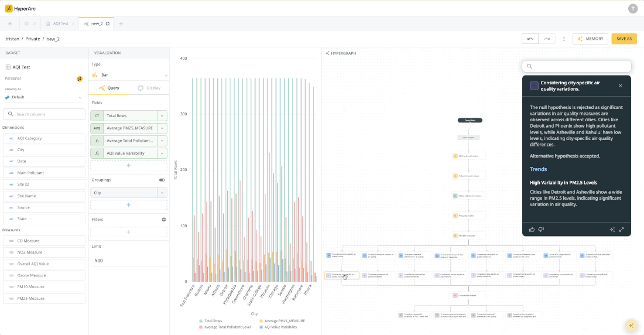This screenshot has height=335, width=644.
Task: Open the Bar chart type dropdown
Action: (129, 75)
